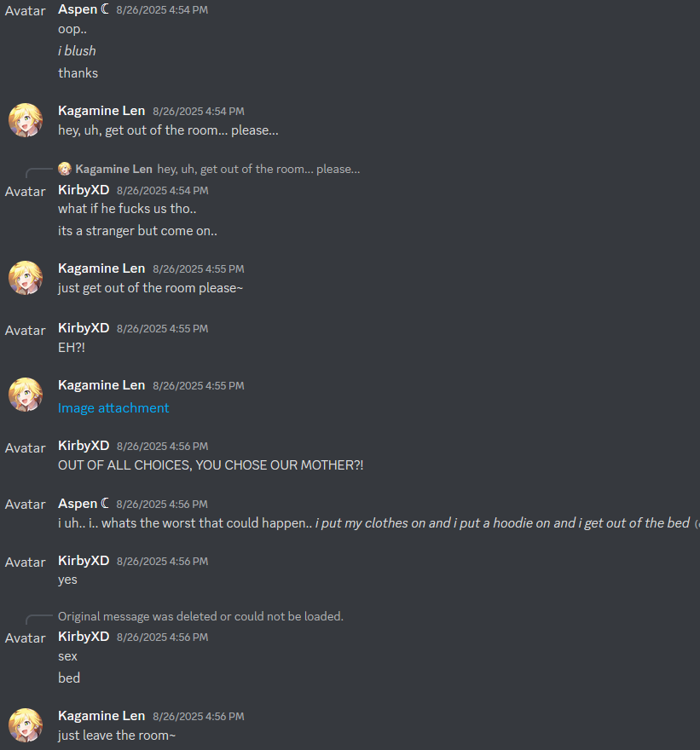Click KirbyXD's avatar placeholder beside "EH?!"
This screenshot has width=700, height=750.
point(26,331)
